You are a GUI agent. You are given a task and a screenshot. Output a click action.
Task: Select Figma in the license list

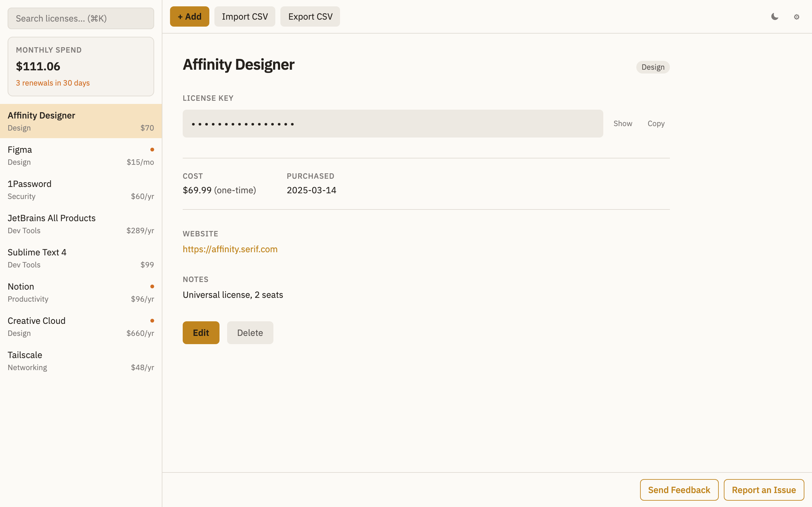[x=81, y=156]
